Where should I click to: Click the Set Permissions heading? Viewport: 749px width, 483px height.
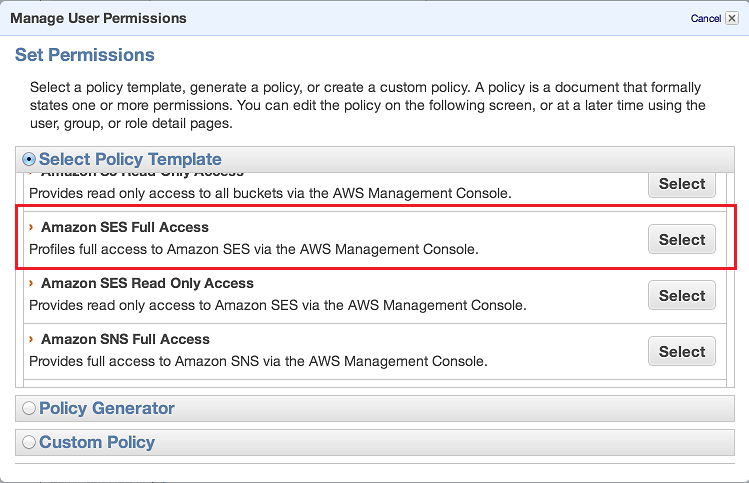[85, 54]
